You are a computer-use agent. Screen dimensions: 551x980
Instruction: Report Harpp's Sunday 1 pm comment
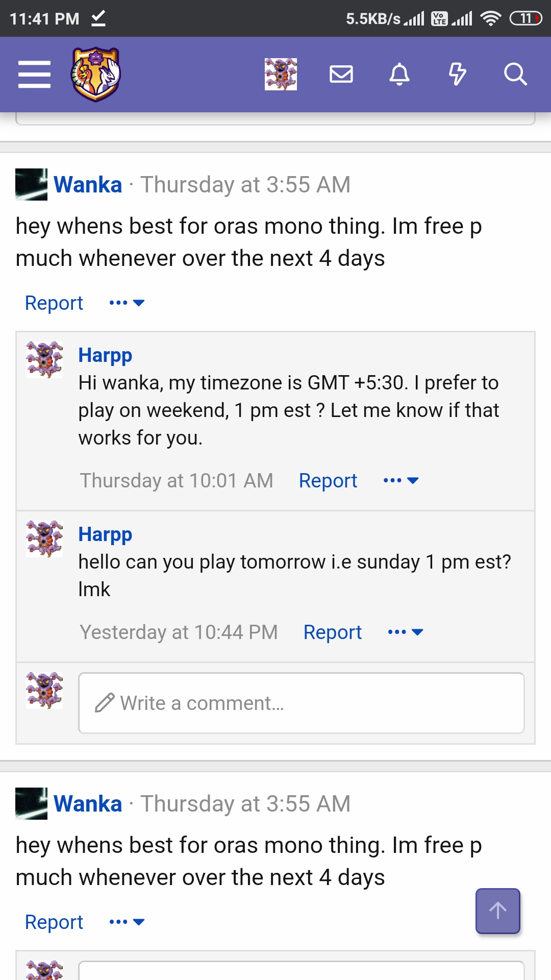pyautogui.click(x=332, y=632)
